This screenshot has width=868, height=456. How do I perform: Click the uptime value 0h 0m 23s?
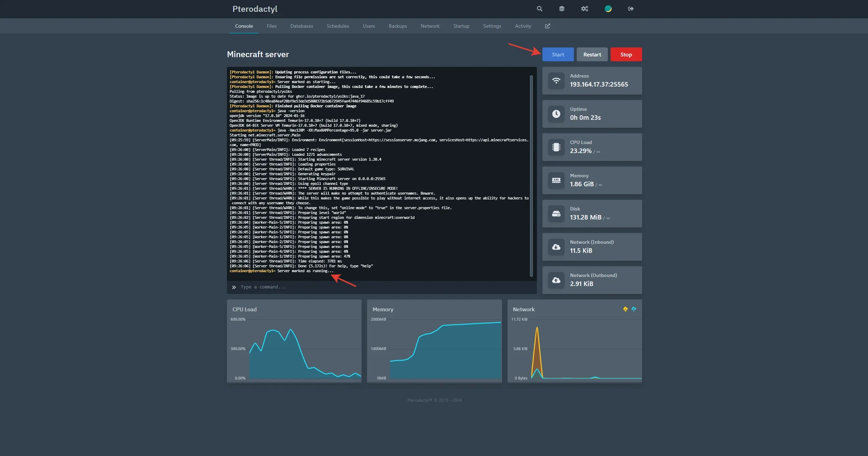(585, 118)
